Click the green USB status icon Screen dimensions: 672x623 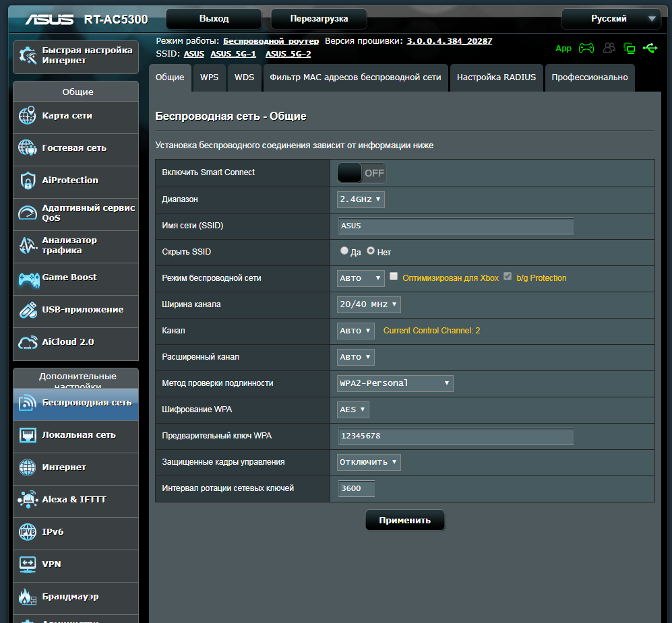[x=650, y=48]
